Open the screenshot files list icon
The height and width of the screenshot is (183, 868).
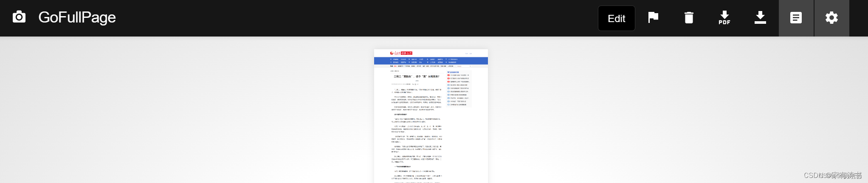point(796,18)
